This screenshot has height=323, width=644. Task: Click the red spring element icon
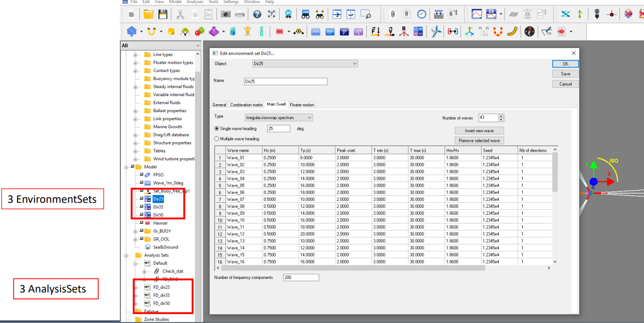coord(280,32)
